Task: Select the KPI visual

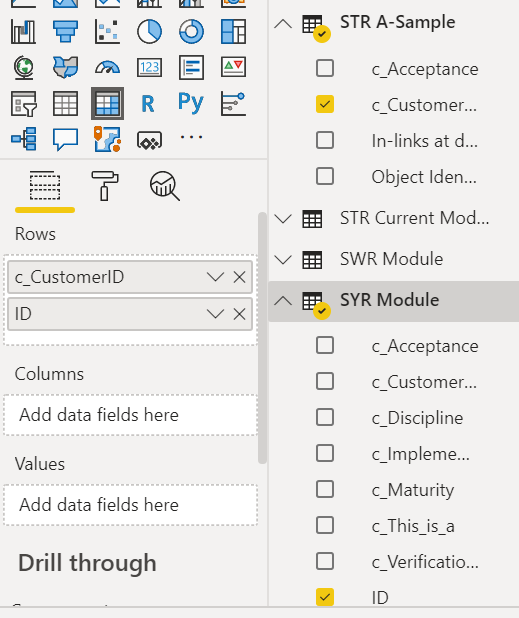Action: click(x=233, y=67)
